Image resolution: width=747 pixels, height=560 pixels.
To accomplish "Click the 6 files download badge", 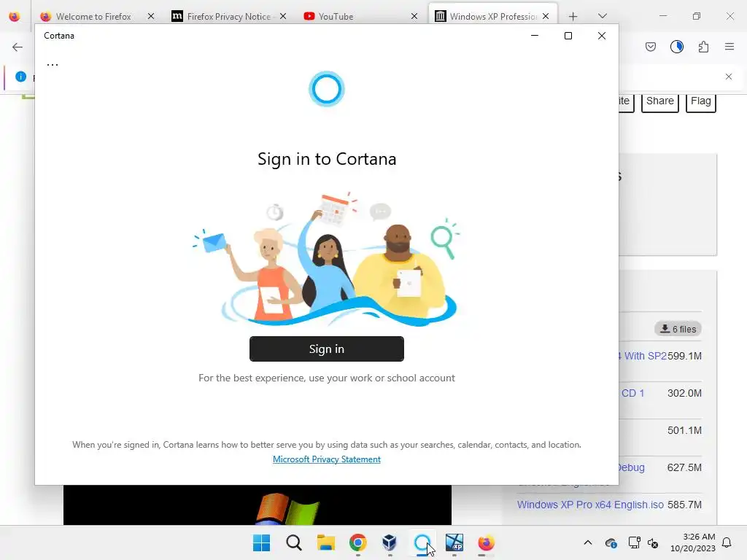I will click(x=678, y=329).
